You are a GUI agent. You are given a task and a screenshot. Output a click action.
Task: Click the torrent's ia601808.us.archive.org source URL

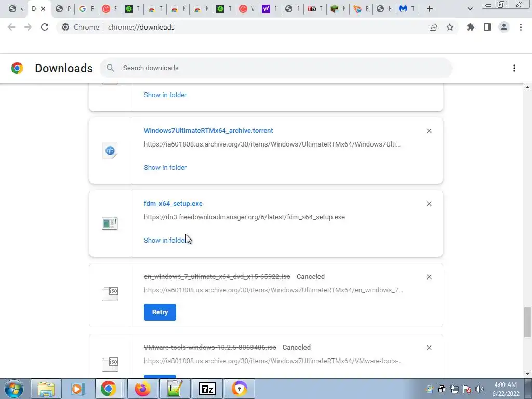272,144
